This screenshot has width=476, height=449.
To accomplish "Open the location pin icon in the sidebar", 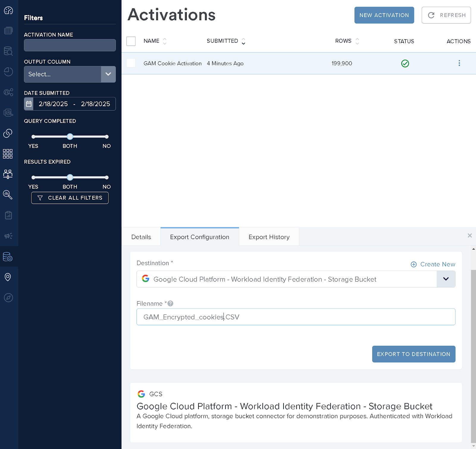I will (8, 277).
